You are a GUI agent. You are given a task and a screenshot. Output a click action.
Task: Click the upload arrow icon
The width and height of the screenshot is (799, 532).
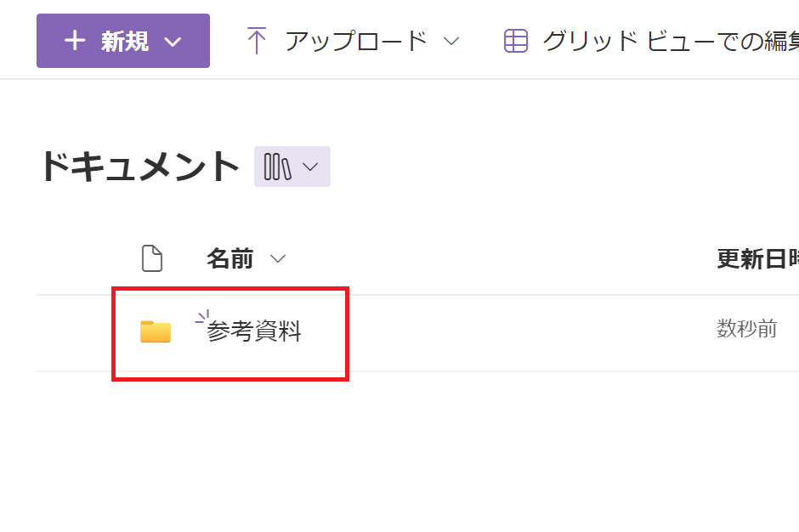[256, 41]
